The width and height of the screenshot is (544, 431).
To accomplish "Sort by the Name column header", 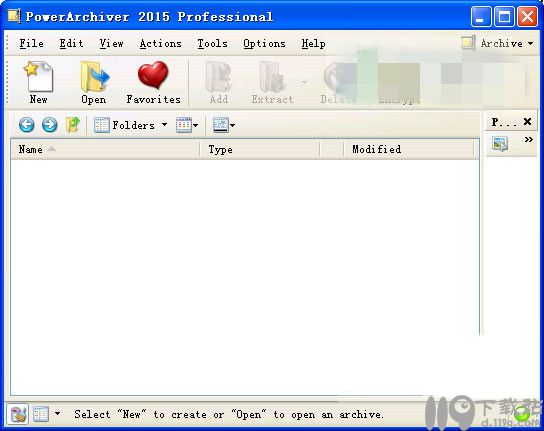I will pos(105,150).
